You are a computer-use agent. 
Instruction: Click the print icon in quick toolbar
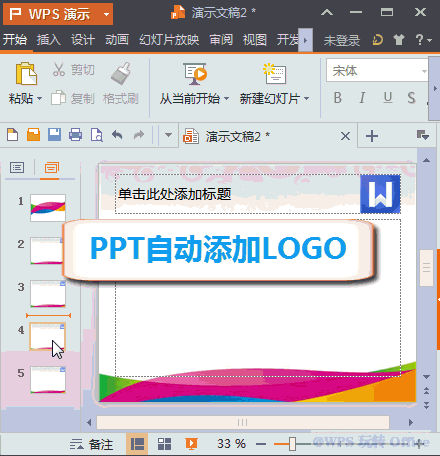(75, 135)
